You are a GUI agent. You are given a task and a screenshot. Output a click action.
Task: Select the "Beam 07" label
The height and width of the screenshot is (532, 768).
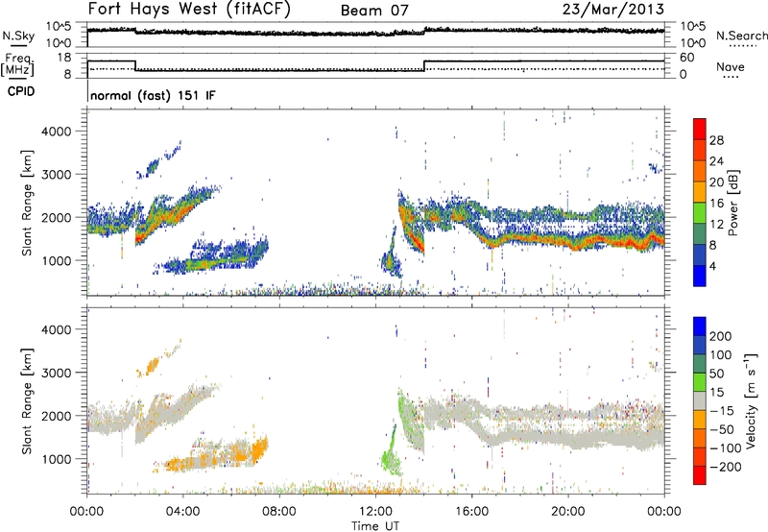pyautogui.click(x=374, y=11)
